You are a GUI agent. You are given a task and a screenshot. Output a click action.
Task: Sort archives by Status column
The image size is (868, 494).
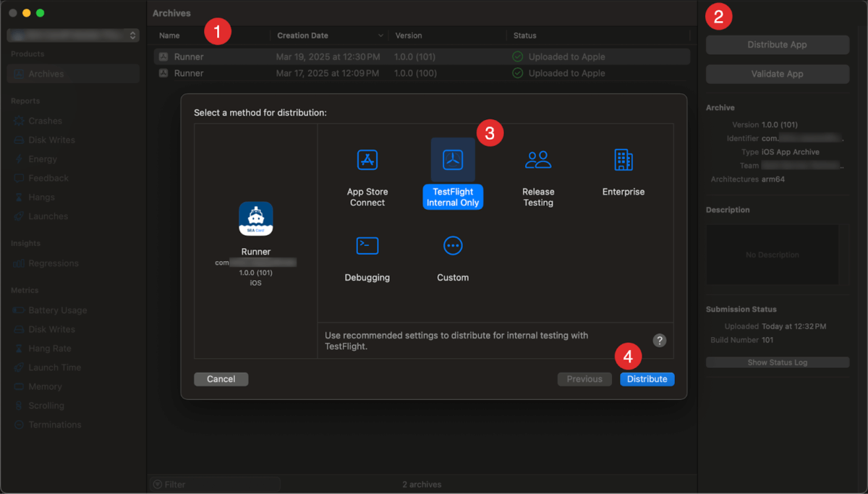pos(524,35)
